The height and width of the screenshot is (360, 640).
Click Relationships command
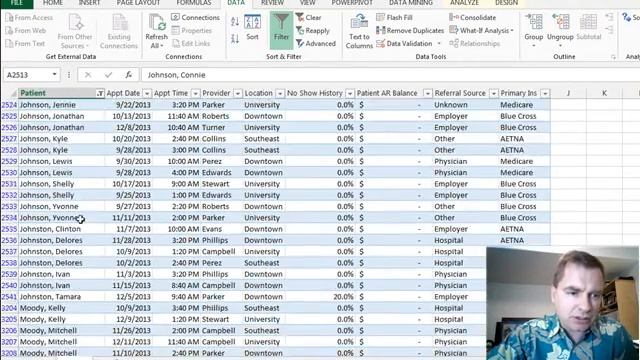point(475,43)
